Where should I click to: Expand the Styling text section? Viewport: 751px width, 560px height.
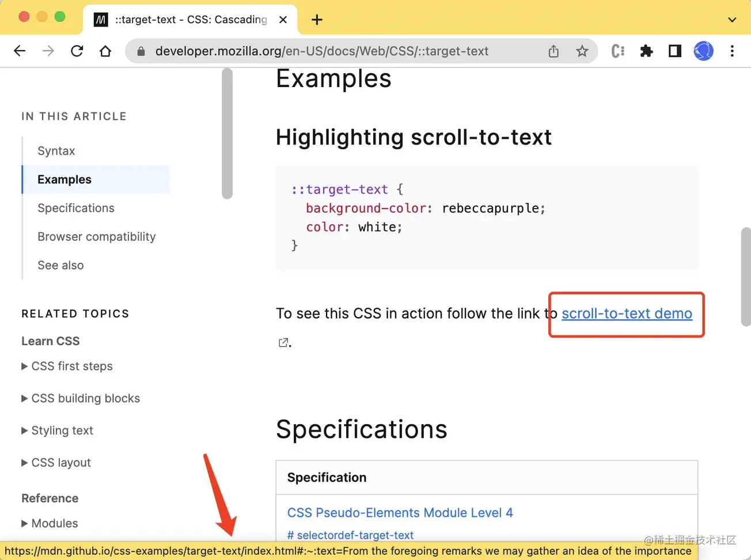[x=57, y=431]
